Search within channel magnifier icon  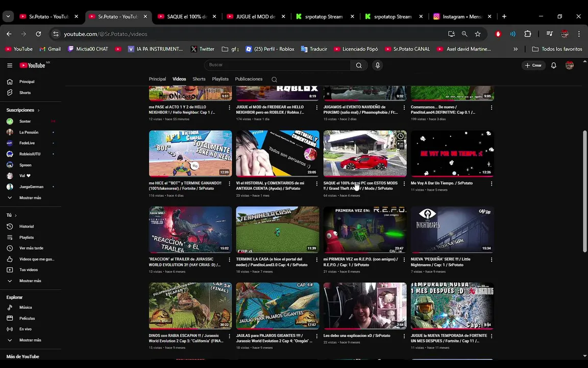(x=274, y=79)
